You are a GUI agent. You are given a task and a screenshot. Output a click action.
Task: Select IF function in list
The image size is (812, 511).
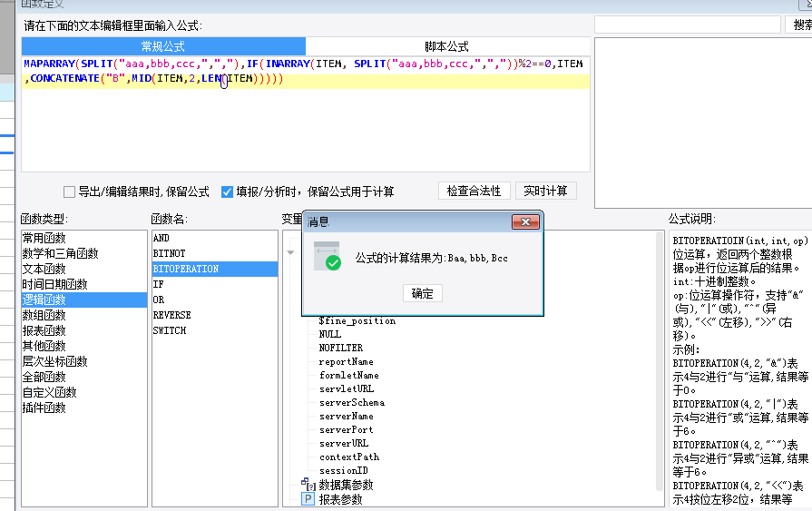pyautogui.click(x=215, y=284)
